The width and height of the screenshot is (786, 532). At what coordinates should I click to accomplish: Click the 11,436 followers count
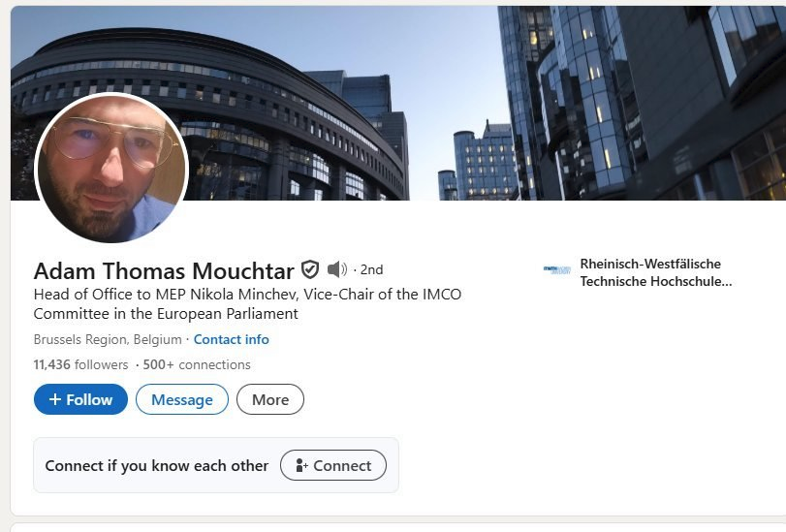pyautogui.click(x=80, y=364)
